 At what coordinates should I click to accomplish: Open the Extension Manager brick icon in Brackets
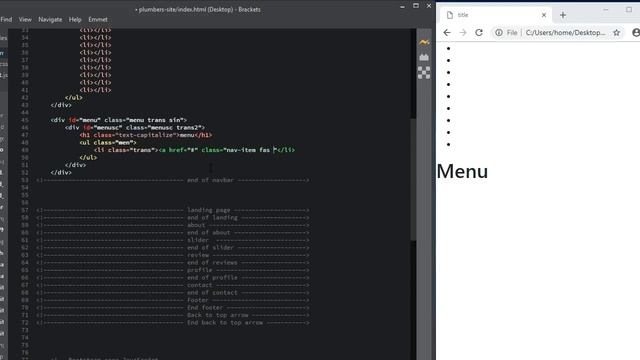(424, 57)
